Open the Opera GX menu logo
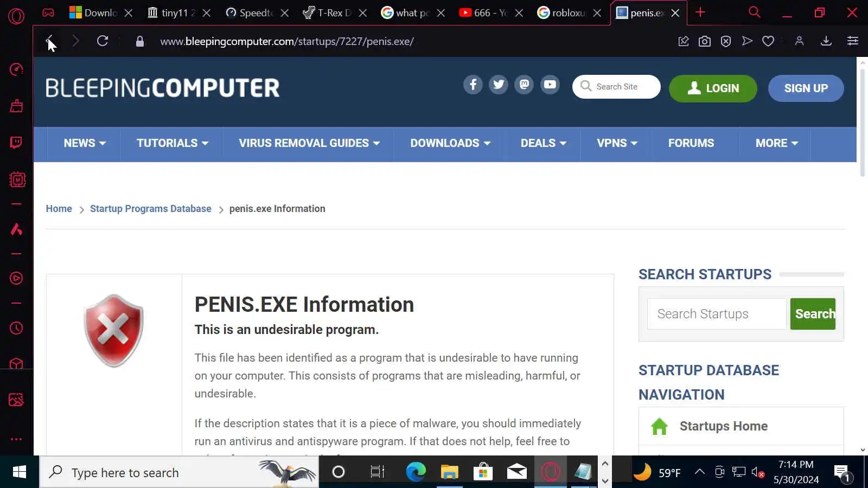 16,16
